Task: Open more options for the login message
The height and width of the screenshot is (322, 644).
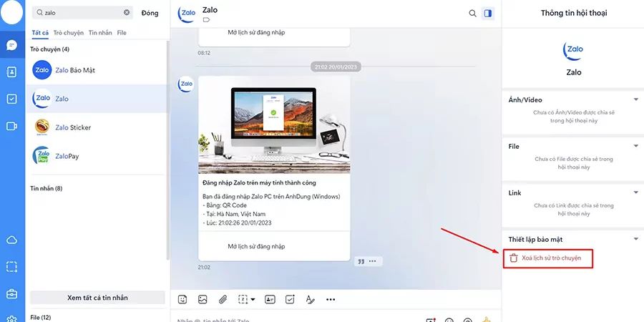Action: tap(373, 261)
